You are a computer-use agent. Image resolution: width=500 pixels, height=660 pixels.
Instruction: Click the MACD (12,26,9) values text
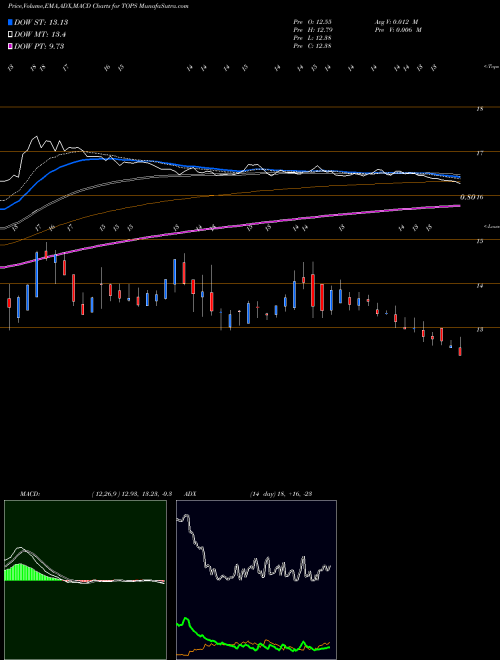click(x=132, y=494)
